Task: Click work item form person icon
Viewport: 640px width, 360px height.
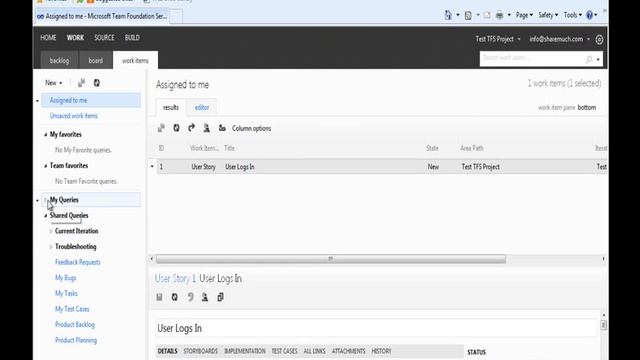Action: [205, 297]
